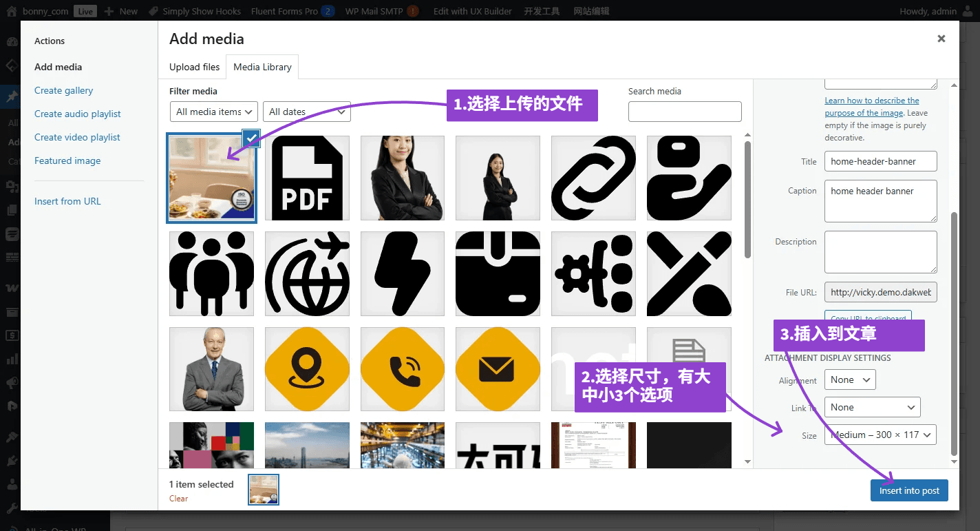This screenshot has height=531, width=980.
Task: Select the globe with airplane icon
Action: tap(306, 273)
